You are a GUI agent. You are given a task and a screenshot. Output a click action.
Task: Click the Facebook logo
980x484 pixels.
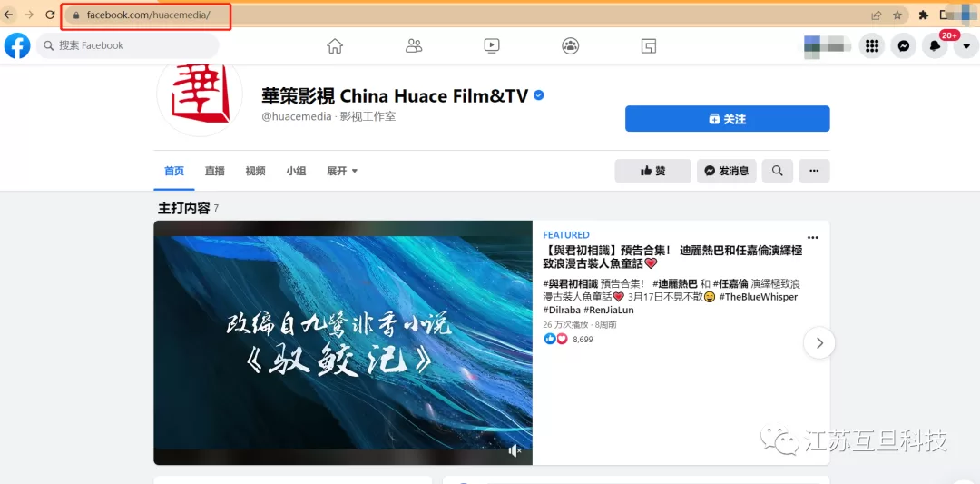pos(17,45)
